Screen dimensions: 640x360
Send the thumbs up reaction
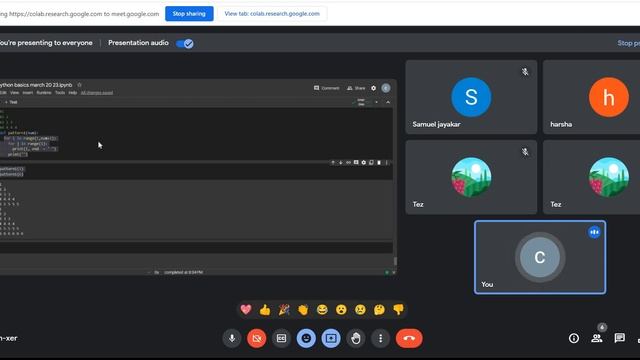(265, 310)
